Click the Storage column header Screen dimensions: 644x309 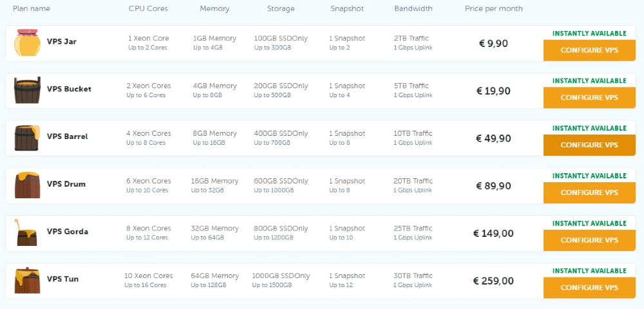click(281, 8)
